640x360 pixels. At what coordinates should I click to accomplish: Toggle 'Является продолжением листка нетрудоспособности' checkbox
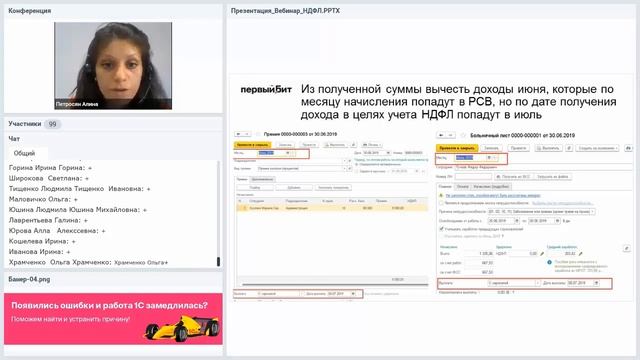pos(441,203)
